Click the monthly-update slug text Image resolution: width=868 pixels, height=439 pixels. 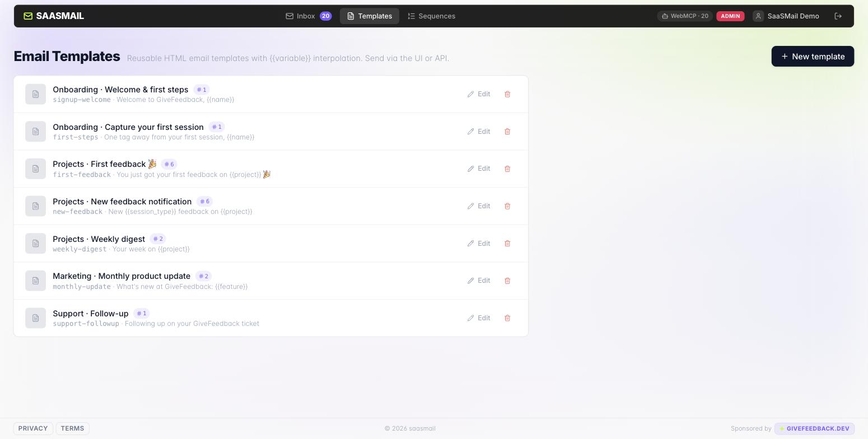82,287
